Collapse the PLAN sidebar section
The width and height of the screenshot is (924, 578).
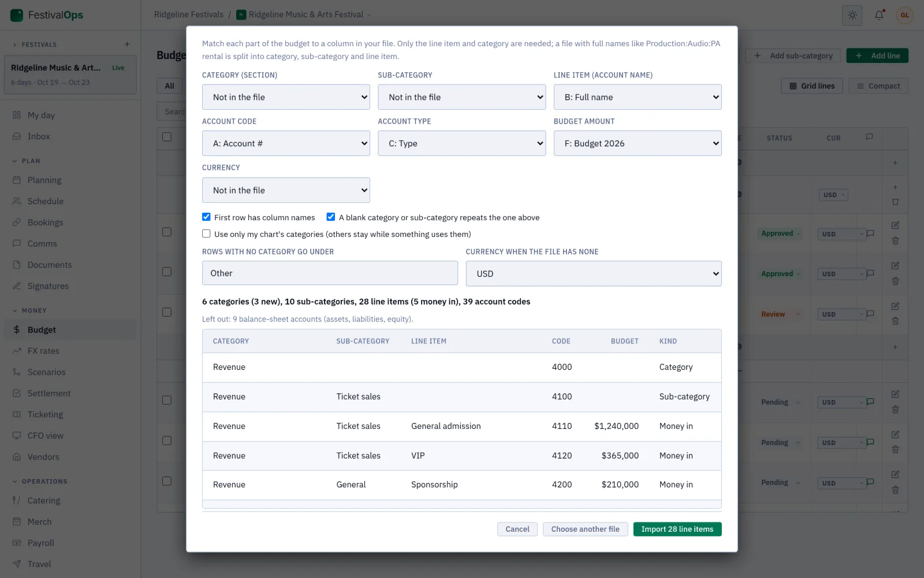pyautogui.click(x=15, y=161)
